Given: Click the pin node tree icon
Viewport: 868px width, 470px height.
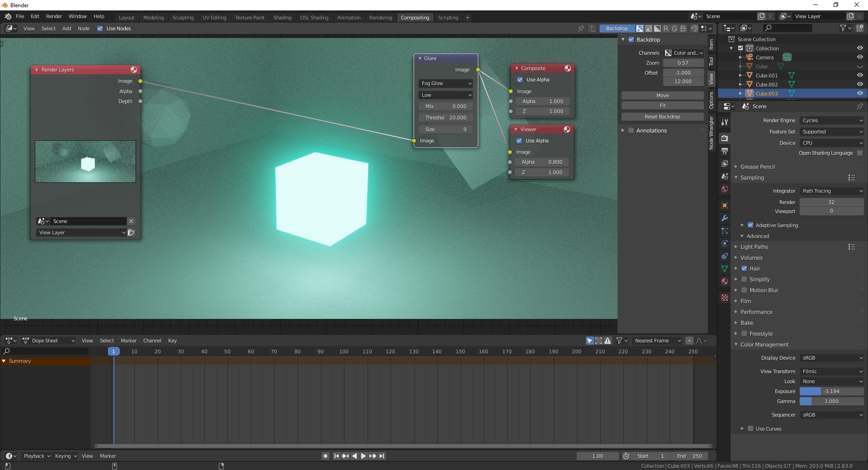Looking at the screenshot, I should click(x=581, y=28).
